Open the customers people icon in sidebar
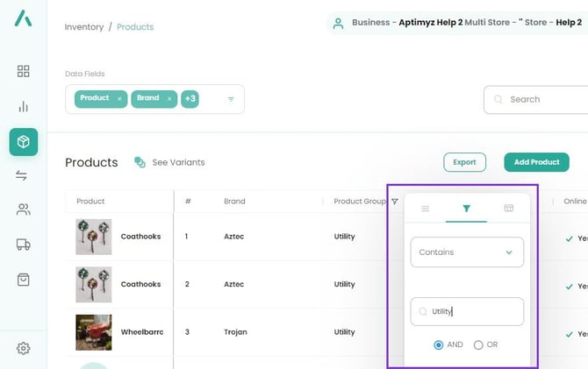Viewport: 588px width, 369px height. 24,209
